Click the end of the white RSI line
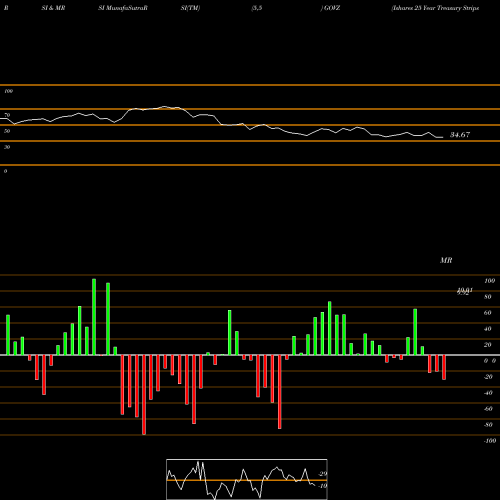This screenshot has width=500, height=500. point(443,137)
